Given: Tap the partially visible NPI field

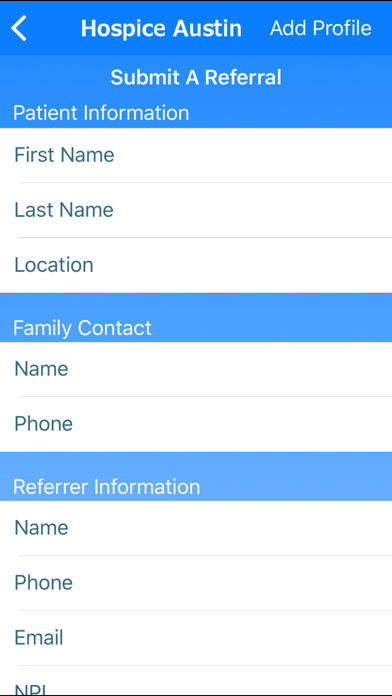Looking at the screenshot, I should 196,681.
